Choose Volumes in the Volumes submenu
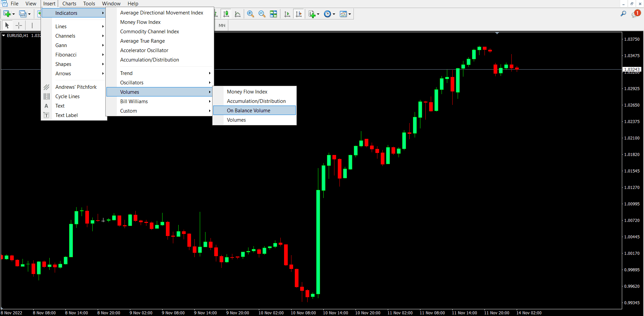Image resolution: width=644 pixels, height=316 pixels. [x=255, y=120]
